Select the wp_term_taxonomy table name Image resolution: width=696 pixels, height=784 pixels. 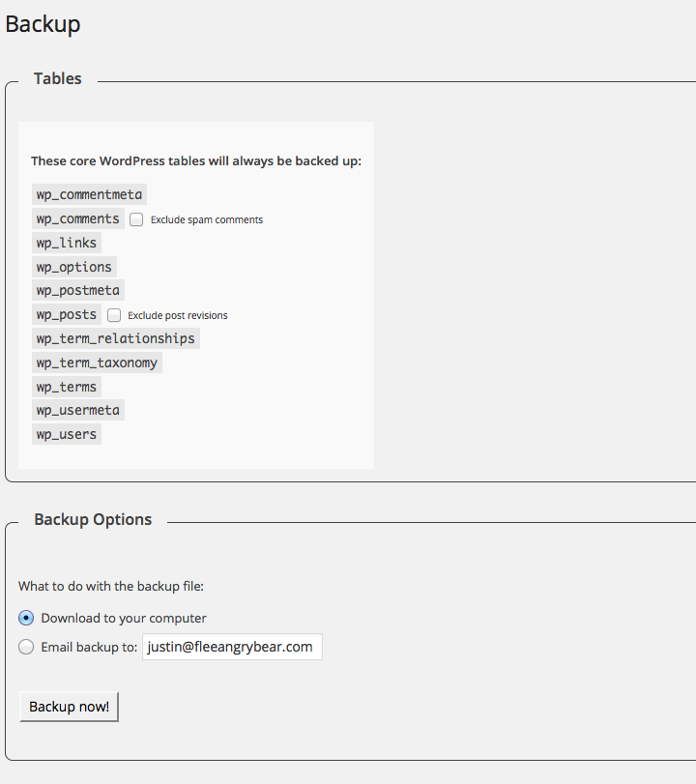tap(97, 363)
